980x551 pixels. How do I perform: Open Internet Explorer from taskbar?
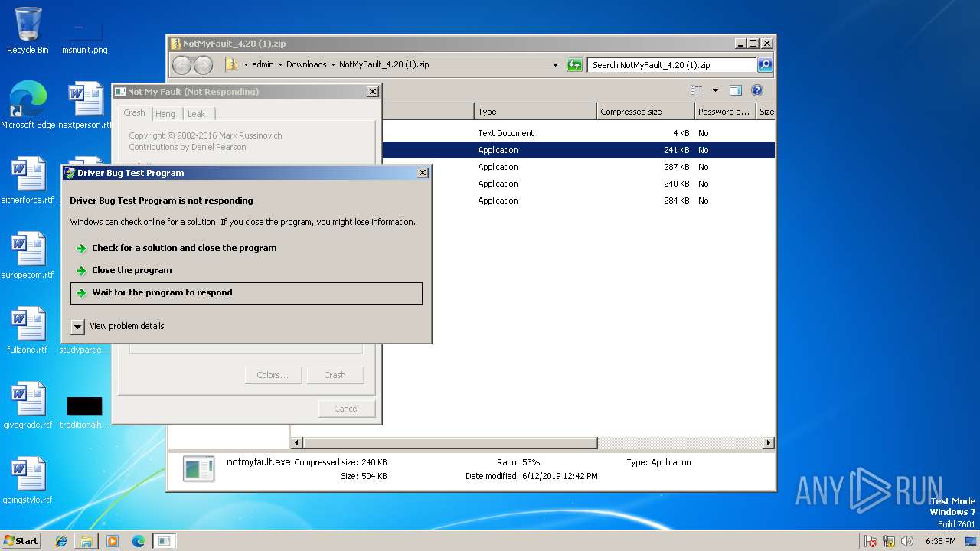pyautogui.click(x=61, y=541)
